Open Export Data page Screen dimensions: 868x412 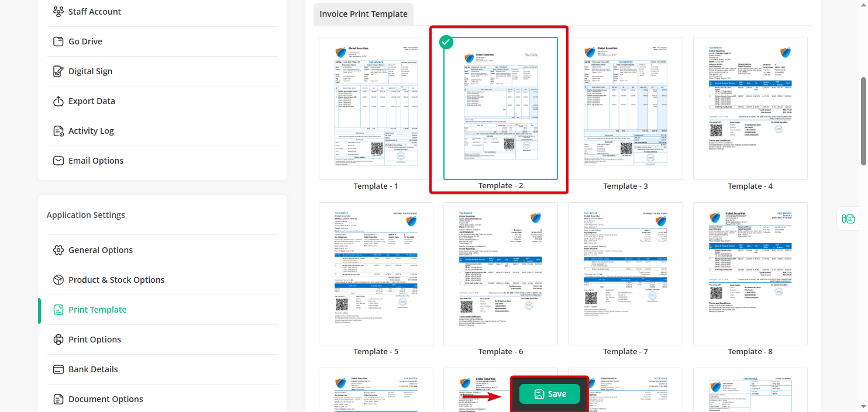click(163, 101)
